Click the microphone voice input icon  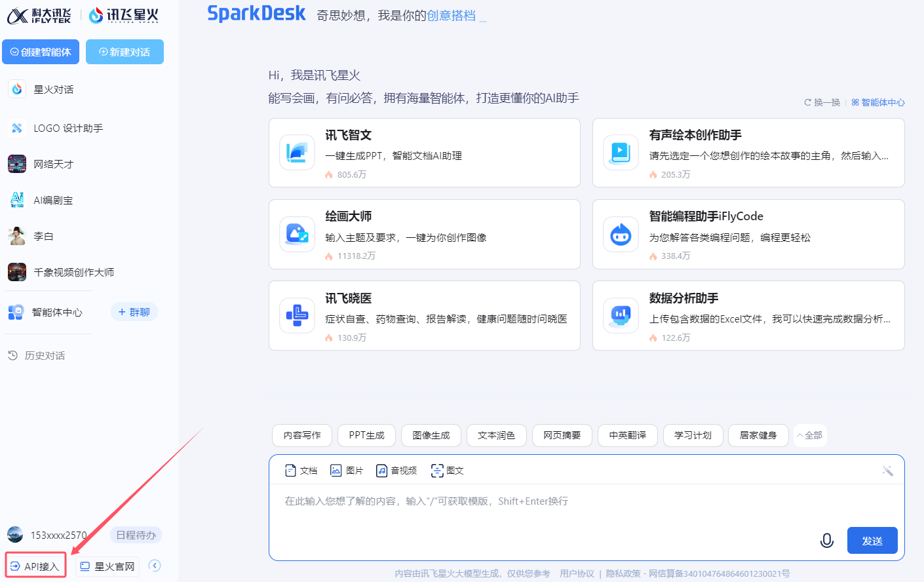[x=827, y=541]
